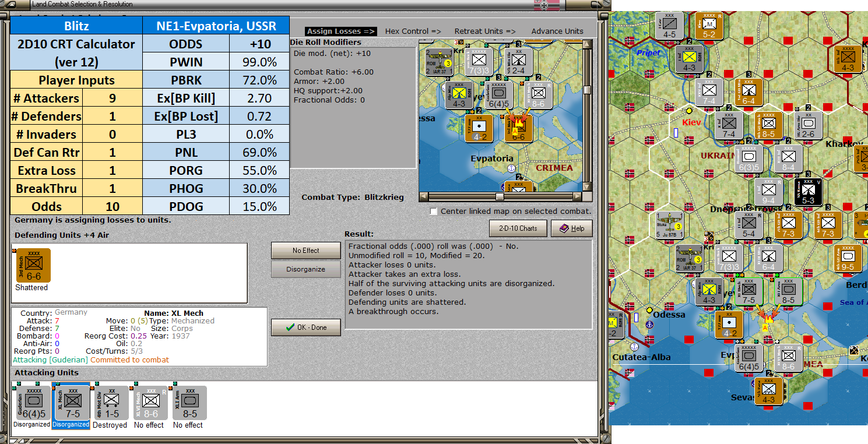The width and height of the screenshot is (868, 444).
Task: Select the destroyed 4th Mot Div unit
Action: [110, 403]
